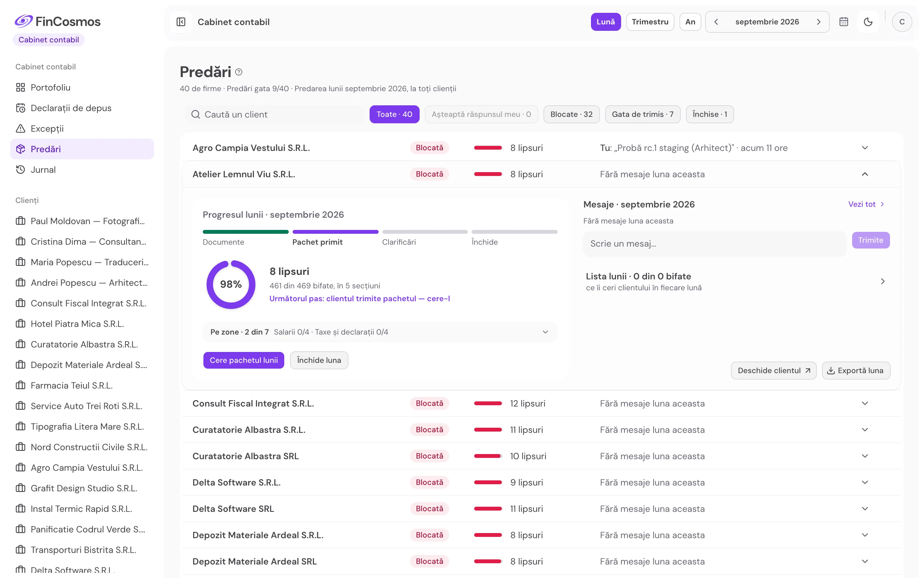Viewport: 924px width, 578px height.
Task: Expand Delta Software SRL row chevron
Action: (x=865, y=509)
